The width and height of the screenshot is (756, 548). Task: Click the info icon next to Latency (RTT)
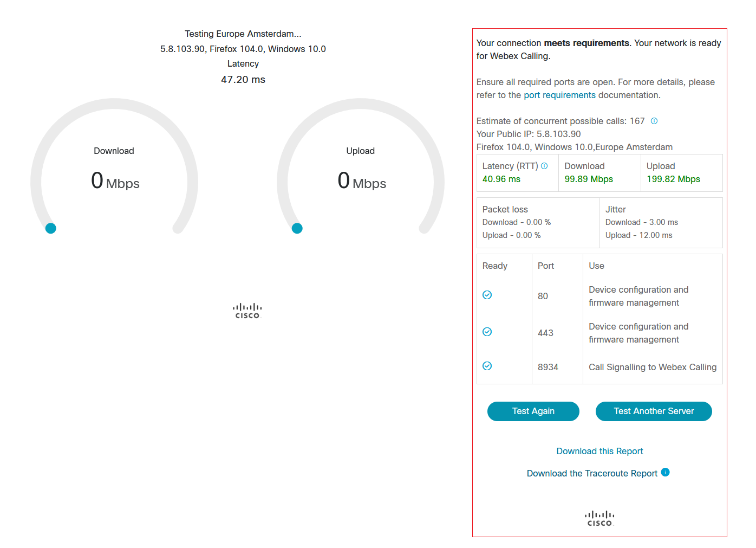[544, 166]
